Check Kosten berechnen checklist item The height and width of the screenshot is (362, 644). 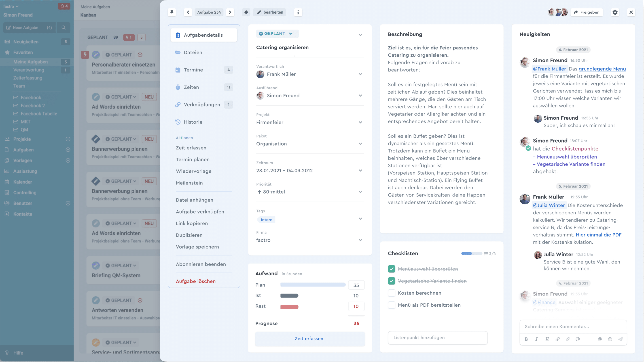[392, 293]
